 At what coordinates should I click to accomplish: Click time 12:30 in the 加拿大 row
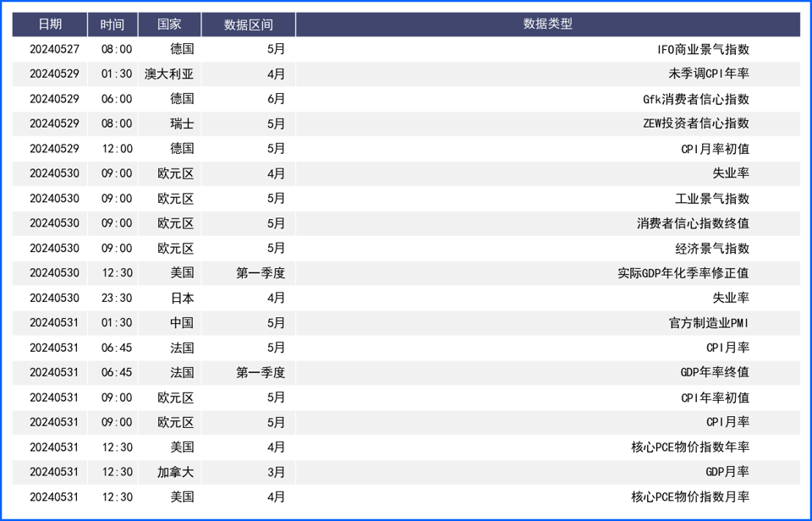(x=117, y=472)
